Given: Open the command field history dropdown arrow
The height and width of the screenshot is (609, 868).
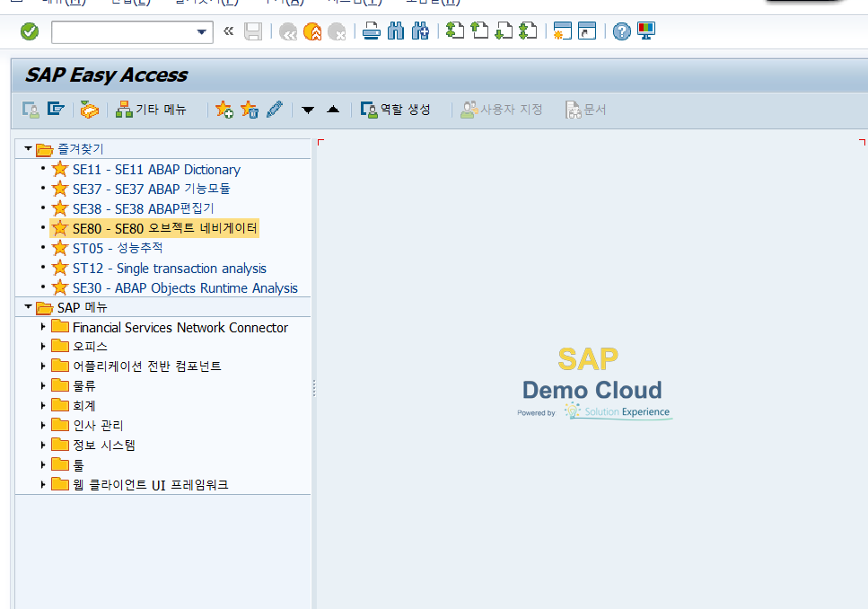Looking at the screenshot, I should coord(202,32).
